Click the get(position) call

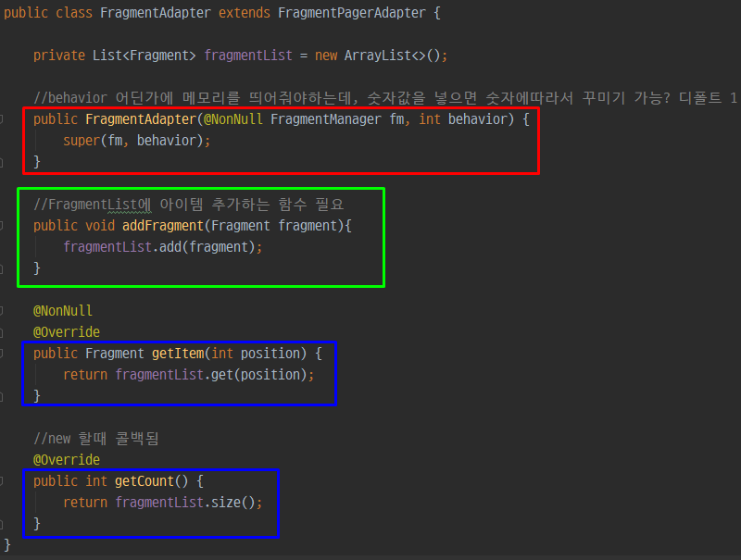click(259, 375)
